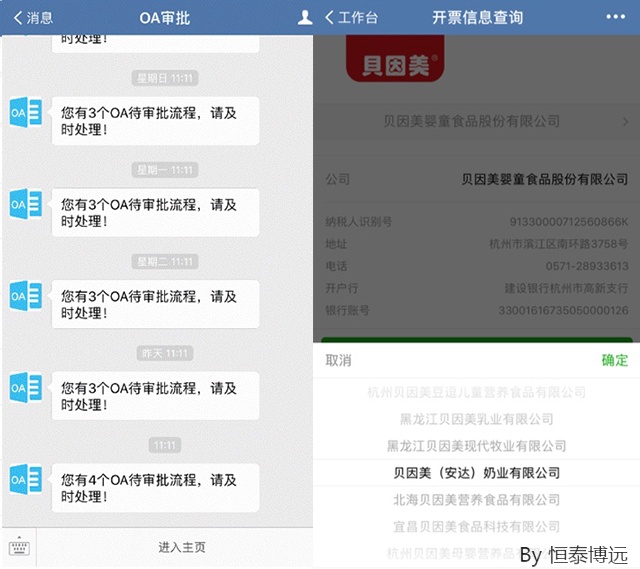
Task: Select account number 33001616735050000126
Action: click(563, 311)
